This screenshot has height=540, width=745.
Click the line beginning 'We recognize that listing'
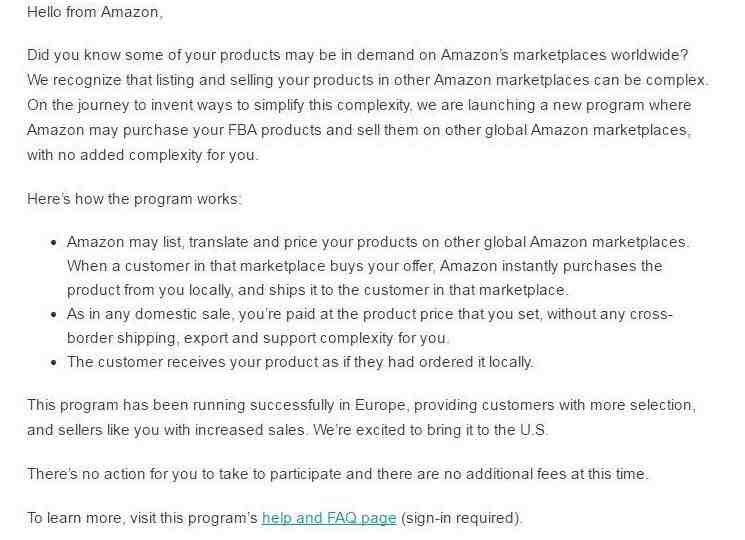pos(367,80)
